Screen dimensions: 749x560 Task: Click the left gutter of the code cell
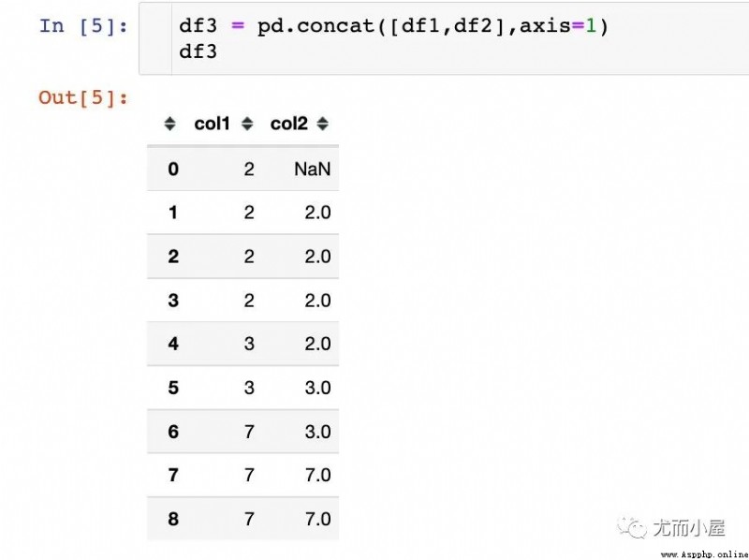tap(155, 38)
